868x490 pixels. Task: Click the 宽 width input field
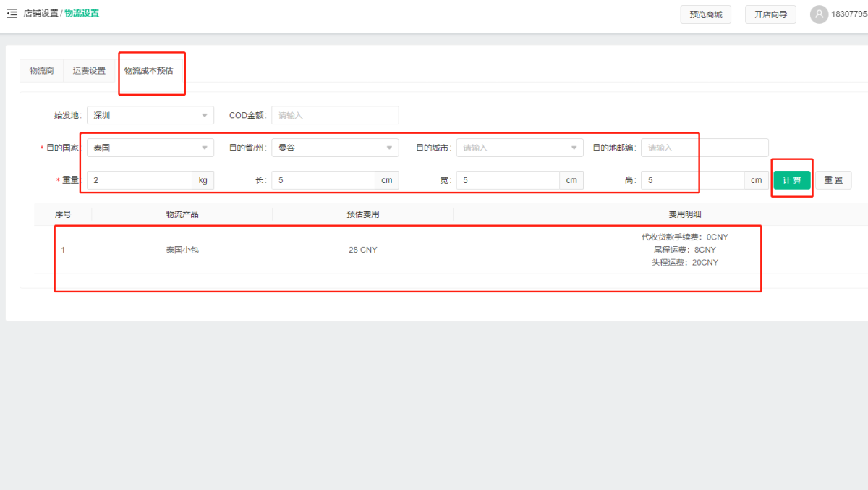click(508, 180)
